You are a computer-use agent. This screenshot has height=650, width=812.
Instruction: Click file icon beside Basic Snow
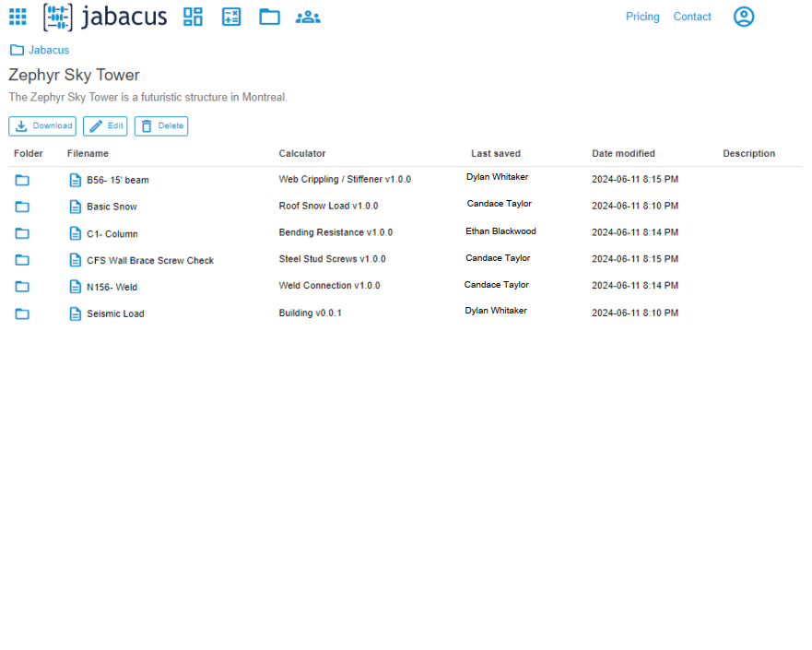point(76,207)
